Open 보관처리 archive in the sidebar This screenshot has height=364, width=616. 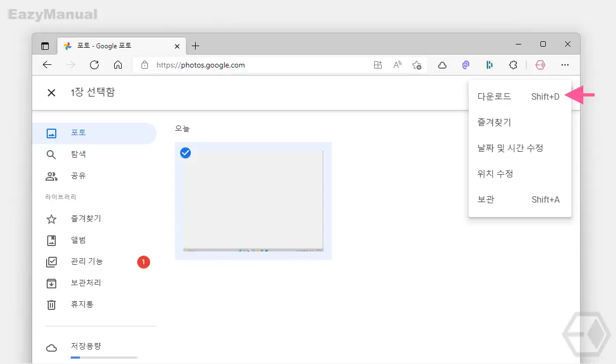(x=94, y=283)
